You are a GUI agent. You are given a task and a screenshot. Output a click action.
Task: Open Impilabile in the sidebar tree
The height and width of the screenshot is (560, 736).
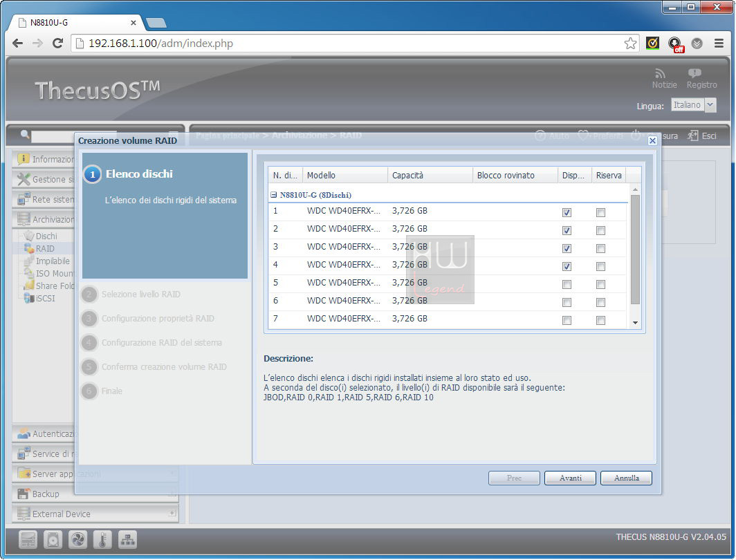52,261
